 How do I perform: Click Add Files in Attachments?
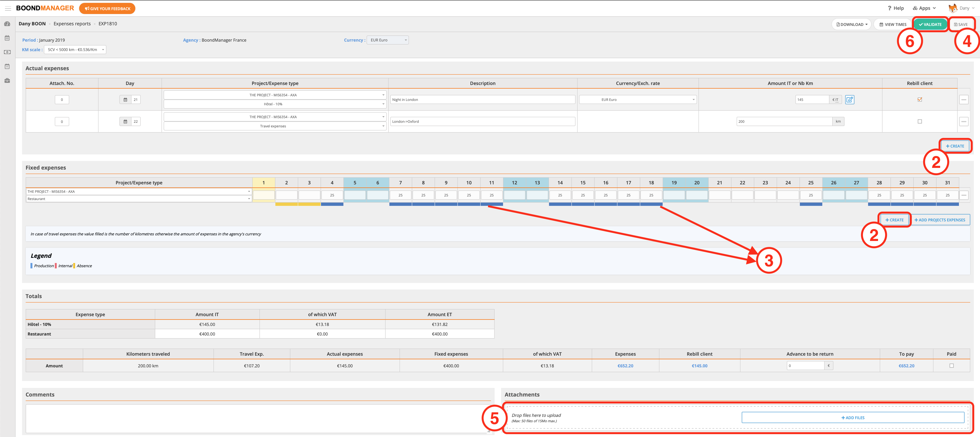tap(853, 418)
